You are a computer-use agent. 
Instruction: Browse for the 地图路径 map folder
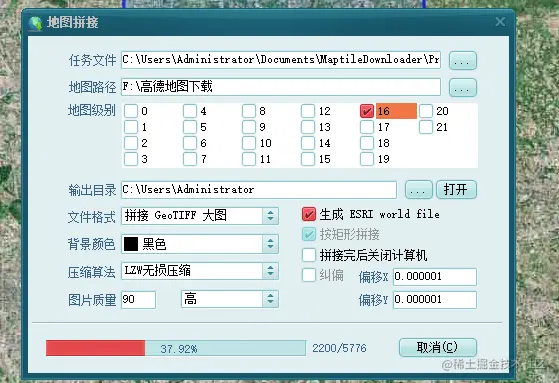[x=463, y=88]
